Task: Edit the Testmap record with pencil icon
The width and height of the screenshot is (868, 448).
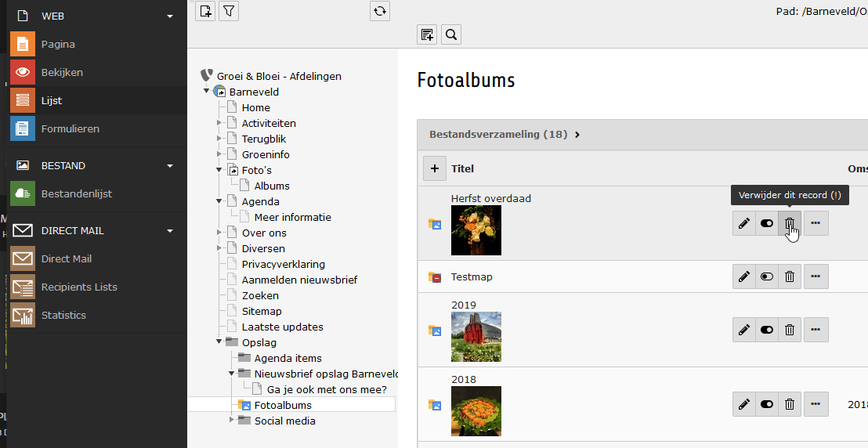Action: [743, 276]
